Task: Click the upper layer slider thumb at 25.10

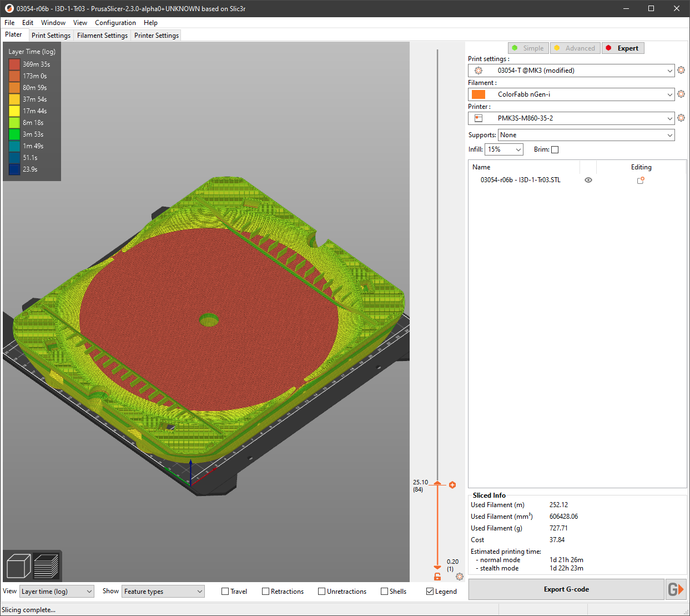Action: (x=437, y=483)
